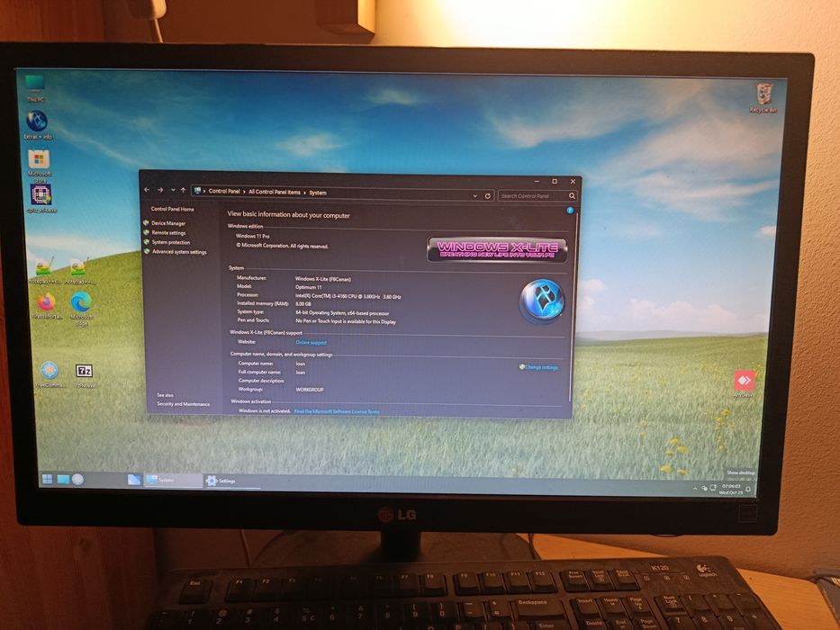Viewport: 840px width, 630px height.
Task: Select the 64-bit Operating System text
Action: click(x=342, y=313)
